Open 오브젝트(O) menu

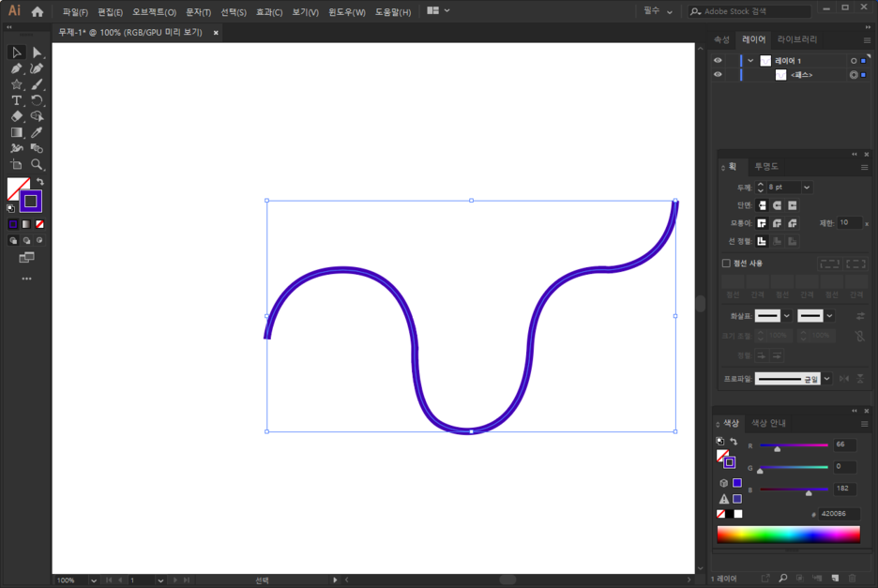point(154,12)
